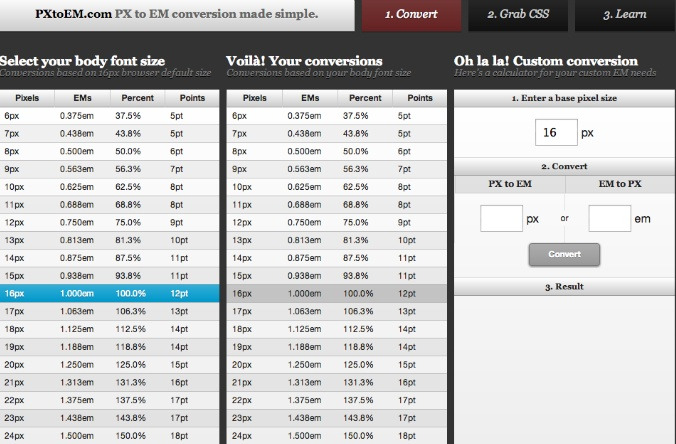Click 'Select your body font size' heading
The image size is (676, 444).
[x=82, y=61]
